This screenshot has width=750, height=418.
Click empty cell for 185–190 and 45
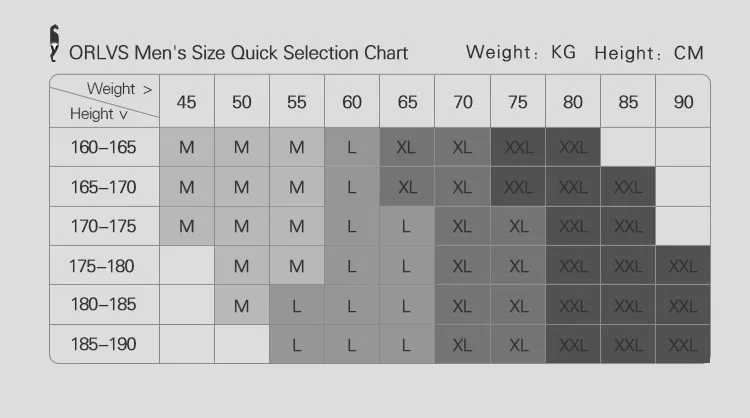click(x=187, y=344)
